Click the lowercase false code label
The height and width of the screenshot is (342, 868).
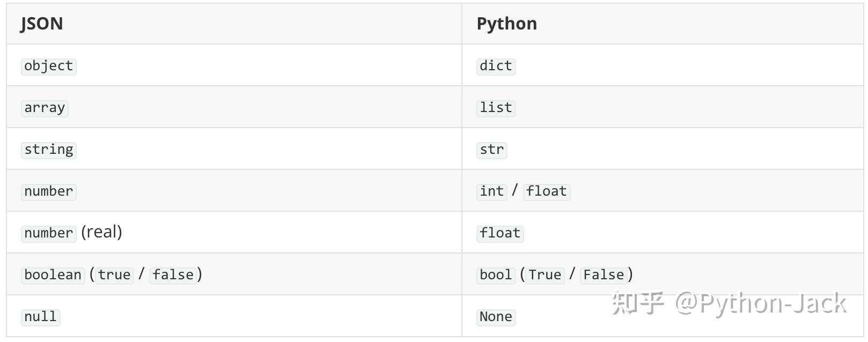[173, 275]
